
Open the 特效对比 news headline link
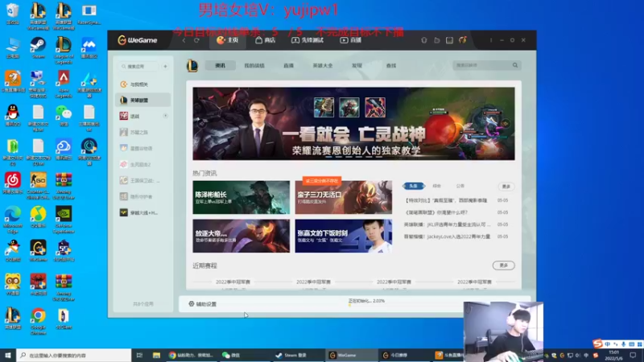(x=446, y=200)
